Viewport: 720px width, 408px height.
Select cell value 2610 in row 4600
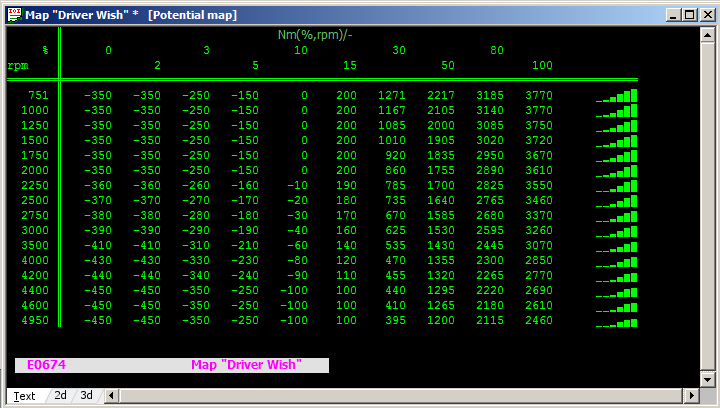(x=539, y=305)
